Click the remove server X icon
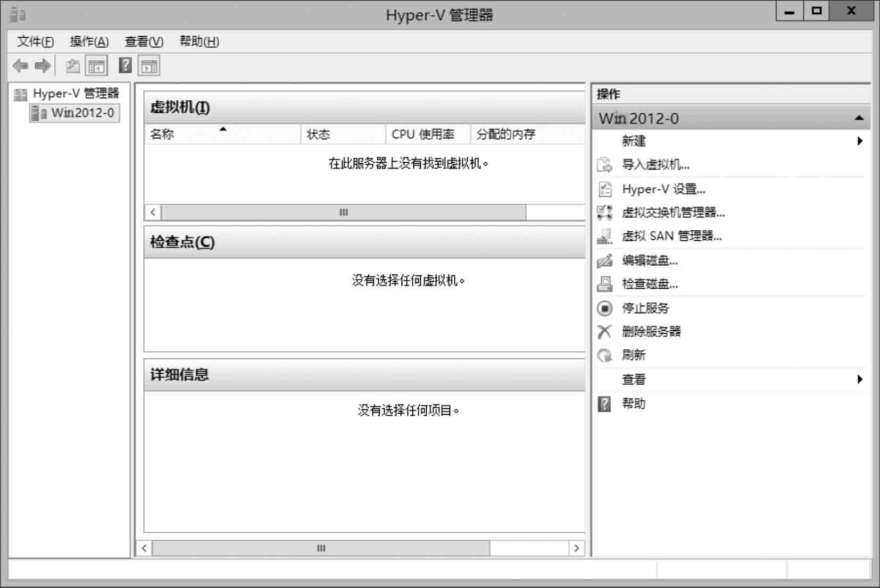This screenshot has height=588, width=880. click(x=604, y=331)
